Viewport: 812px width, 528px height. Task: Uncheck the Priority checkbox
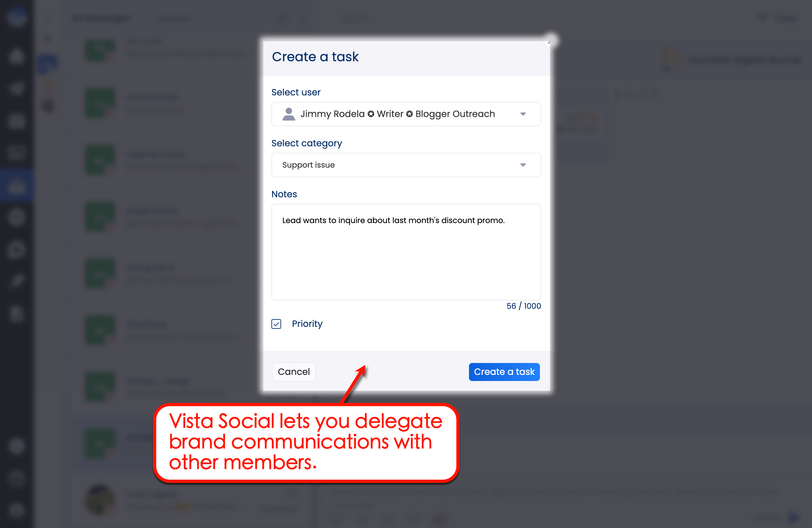(276, 324)
